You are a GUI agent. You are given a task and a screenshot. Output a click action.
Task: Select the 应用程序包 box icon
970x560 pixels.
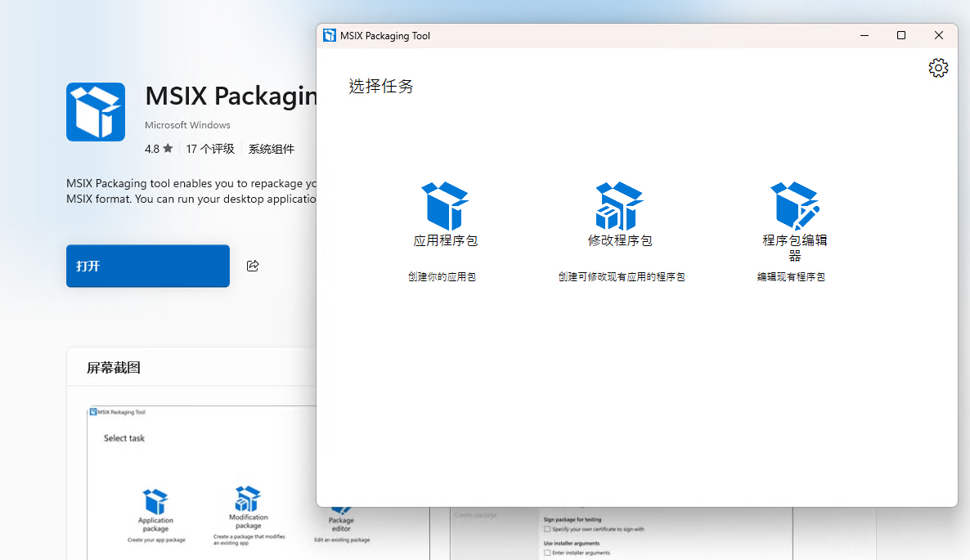tap(446, 206)
